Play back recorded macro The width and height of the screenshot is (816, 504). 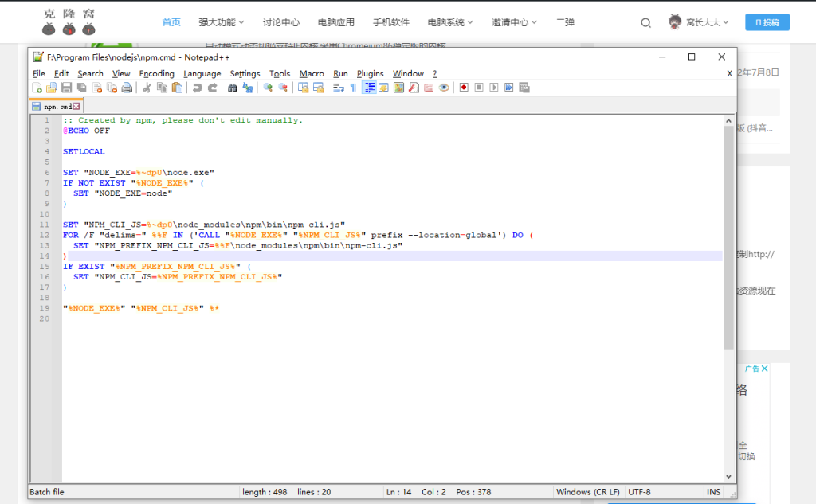[x=494, y=88]
